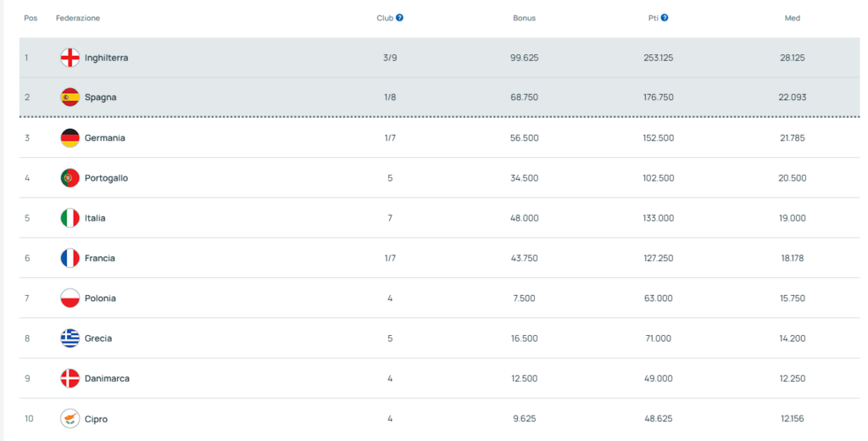The width and height of the screenshot is (868, 441).
Task: Select points value 63.000
Action: [658, 298]
